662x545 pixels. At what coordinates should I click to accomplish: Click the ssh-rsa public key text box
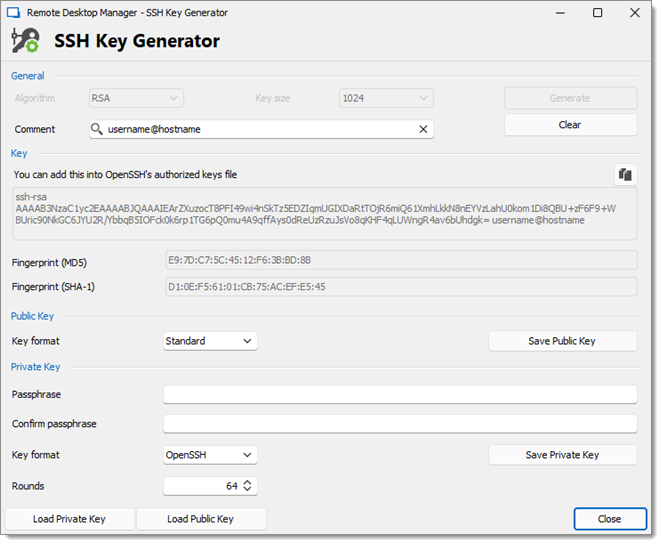coord(325,214)
